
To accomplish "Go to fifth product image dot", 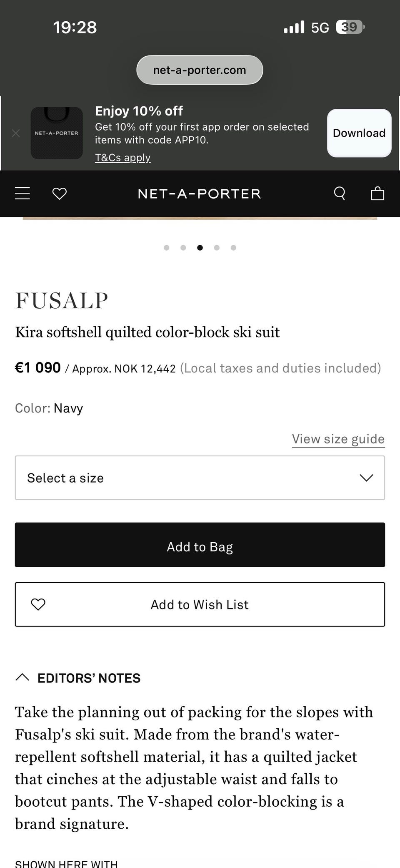I will (233, 248).
